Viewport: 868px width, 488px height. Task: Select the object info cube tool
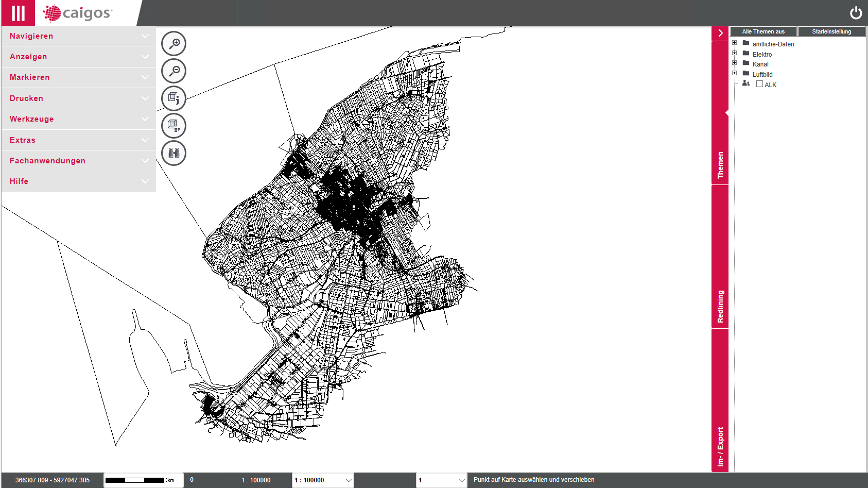174,98
